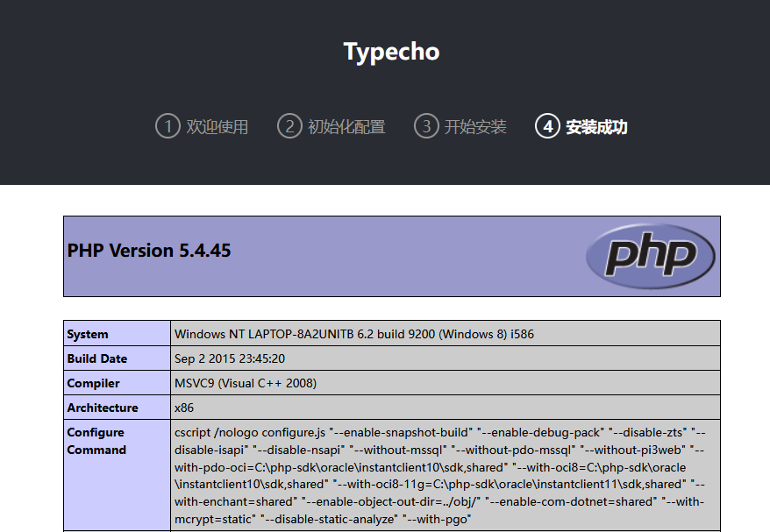770x532 pixels.
Task: Select the 开始安装 step label
Action: pyautogui.click(x=475, y=127)
